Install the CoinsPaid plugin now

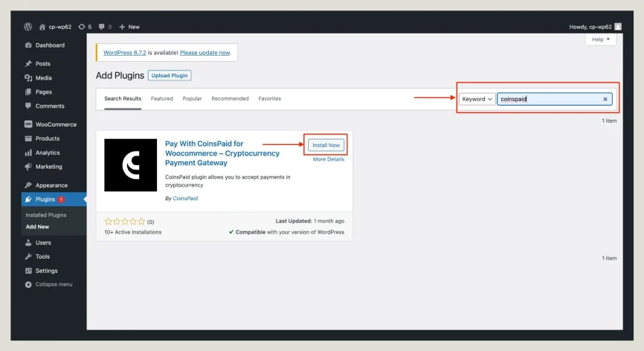[x=326, y=145]
